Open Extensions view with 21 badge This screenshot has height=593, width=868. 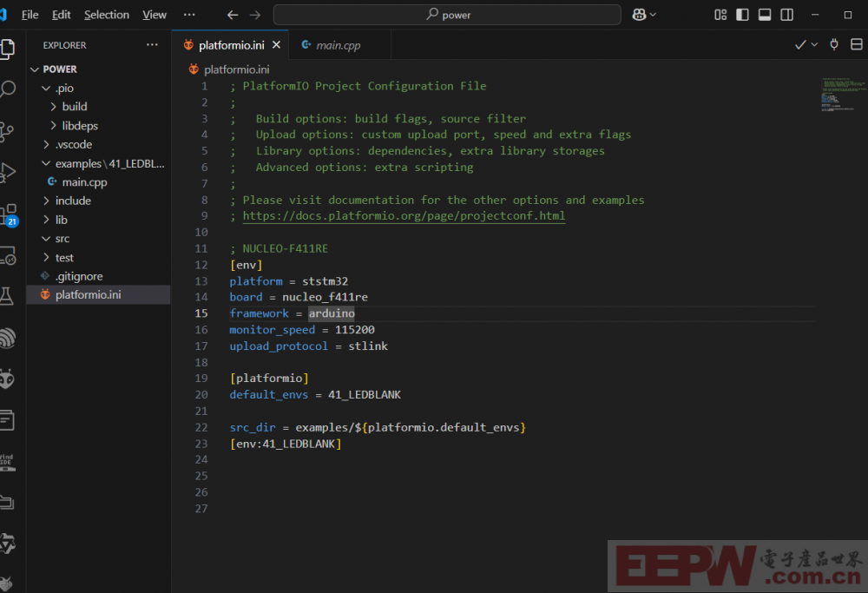tap(9, 214)
